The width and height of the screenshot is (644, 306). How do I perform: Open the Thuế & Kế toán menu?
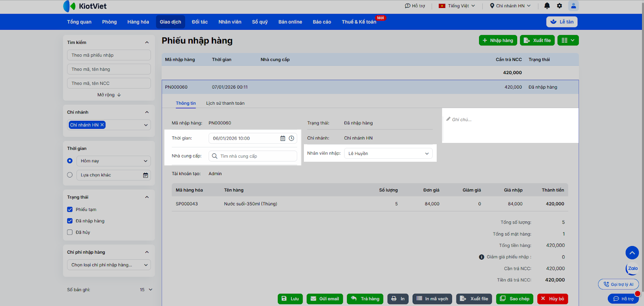click(359, 22)
